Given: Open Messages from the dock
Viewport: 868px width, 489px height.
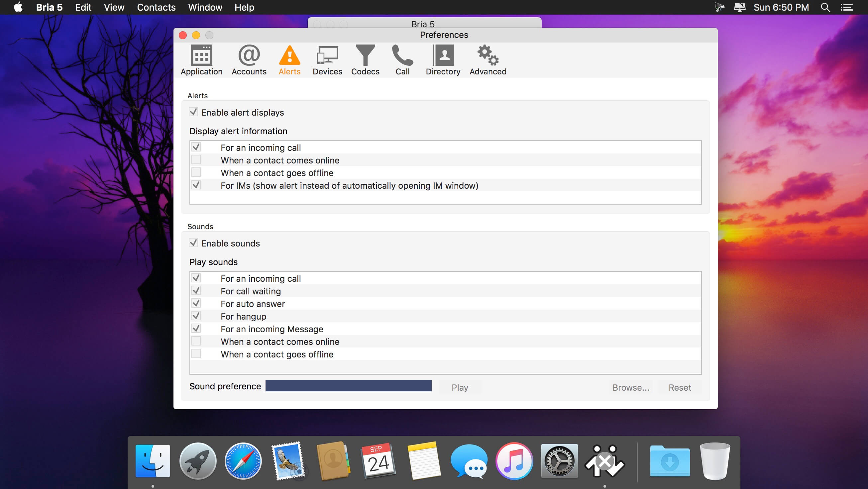Looking at the screenshot, I should click(469, 461).
